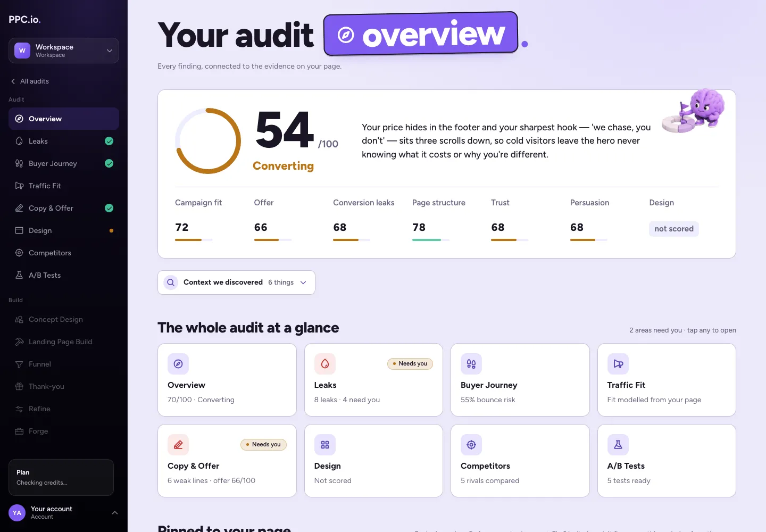This screenshot has height=532, width=766.
Task: Select A/B Tests sidebar item
Action: tap(64, 275)
